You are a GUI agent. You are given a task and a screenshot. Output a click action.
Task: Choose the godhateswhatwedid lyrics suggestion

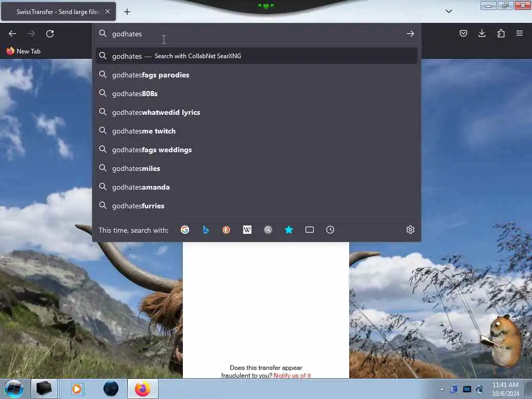coord(256,112)
